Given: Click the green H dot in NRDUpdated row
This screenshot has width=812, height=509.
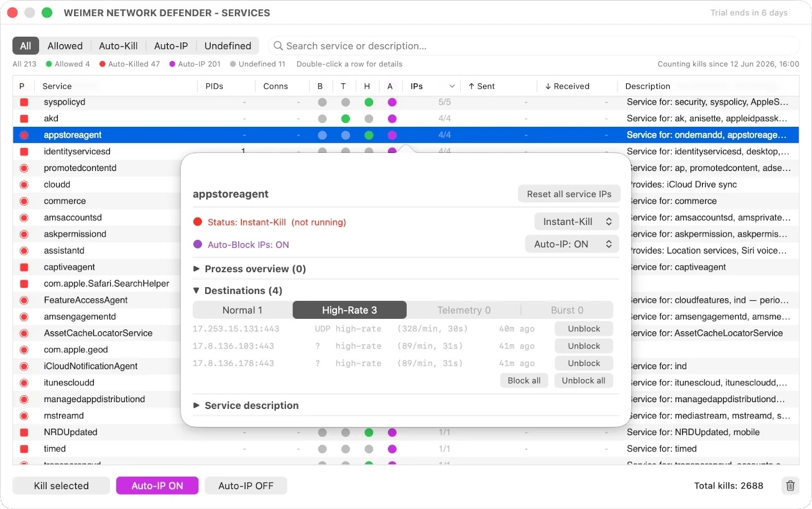Looking at the screenshot, I should click(369, 432).
